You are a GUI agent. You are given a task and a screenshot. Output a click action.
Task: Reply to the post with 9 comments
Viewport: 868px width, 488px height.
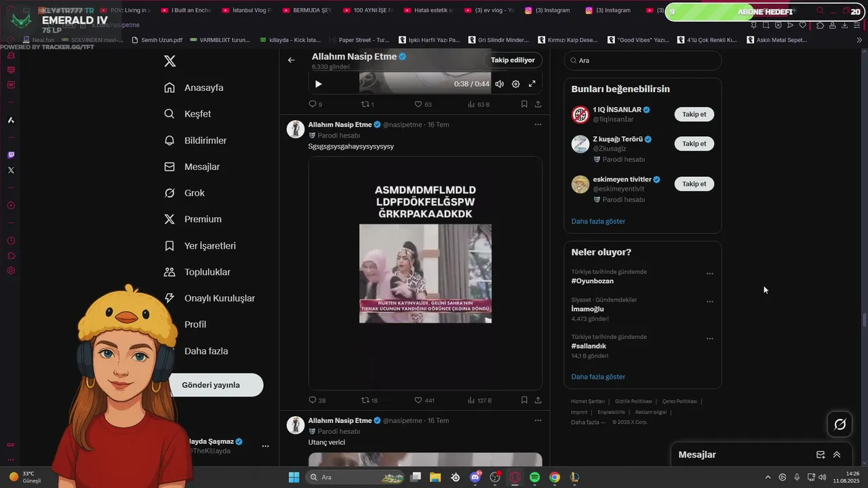315,104
